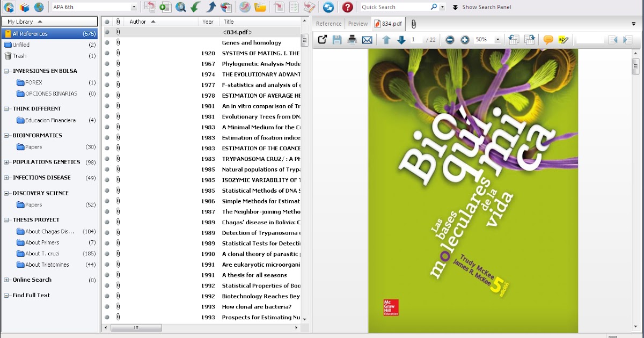Sort references by Author column header
Screen dimensions: 644x338
tap(162, 21)
